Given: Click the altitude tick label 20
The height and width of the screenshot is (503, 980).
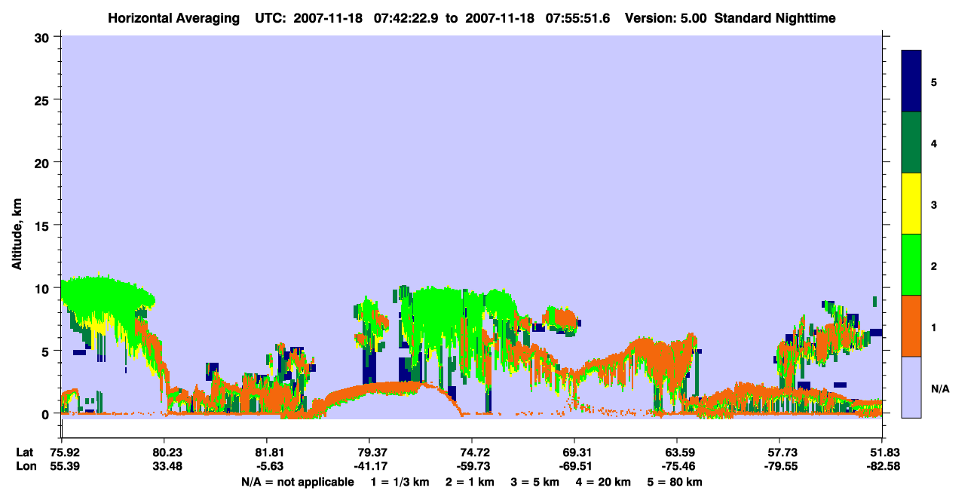Looking at the screenshot, I should [x=44, y=162].
